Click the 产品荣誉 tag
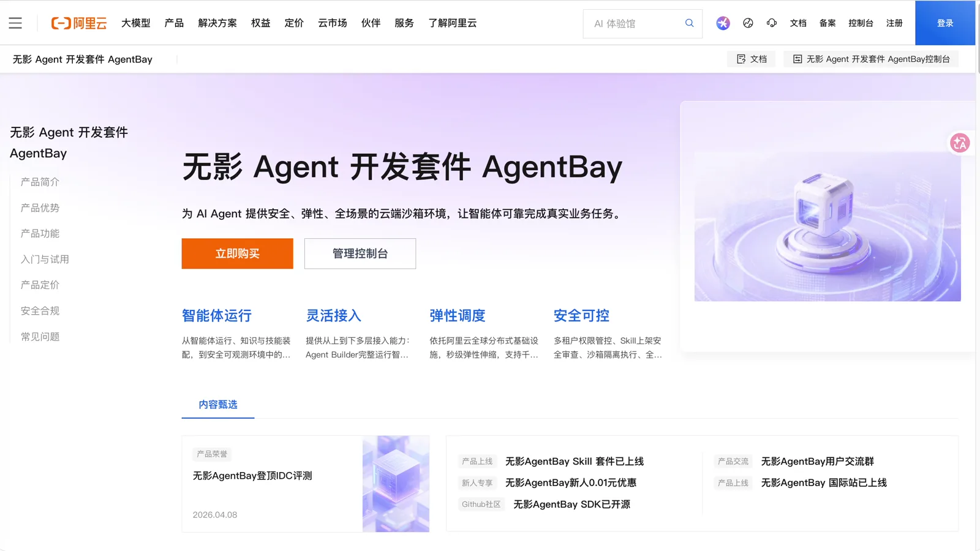This screenshot has width=980, height=551. pyautogui.click(x=212, y=454)
